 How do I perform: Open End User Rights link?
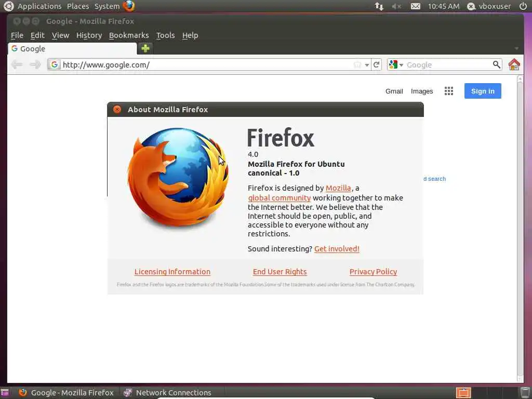click(280, 272)
